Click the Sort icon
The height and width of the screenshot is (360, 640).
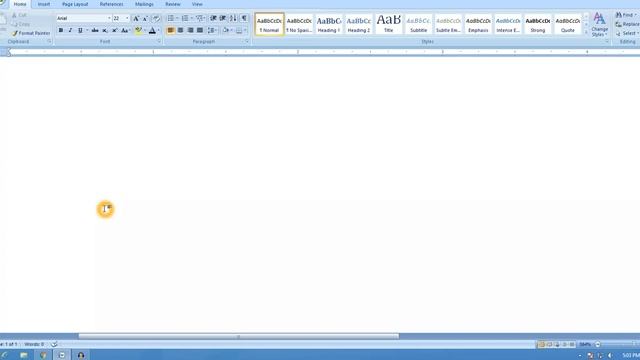tap(233, 18)
